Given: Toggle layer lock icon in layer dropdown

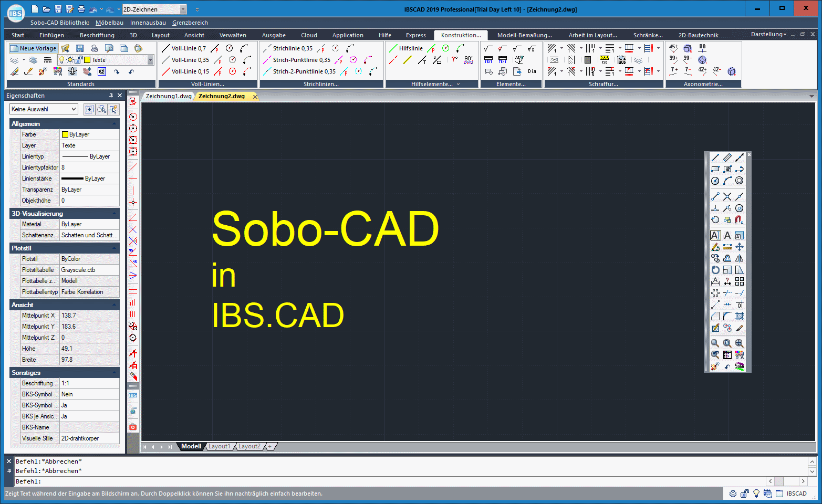Looking at the screenshot, I should pos(79,60).
